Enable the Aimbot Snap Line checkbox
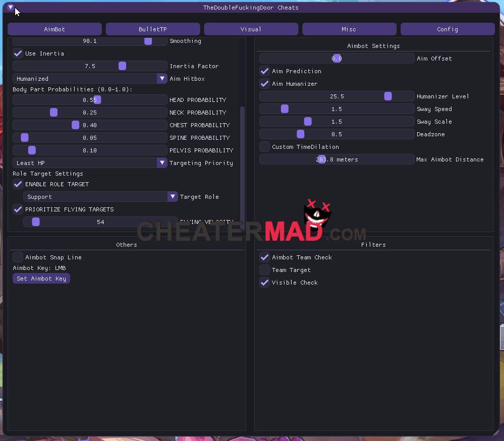Viewport: 504px width, 441px height. click(x=18, y=257)
